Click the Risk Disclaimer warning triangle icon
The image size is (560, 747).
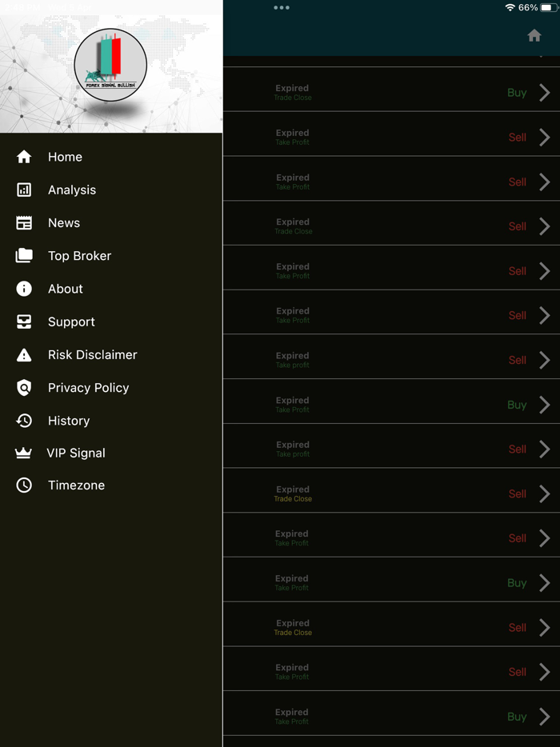[24, 355]
